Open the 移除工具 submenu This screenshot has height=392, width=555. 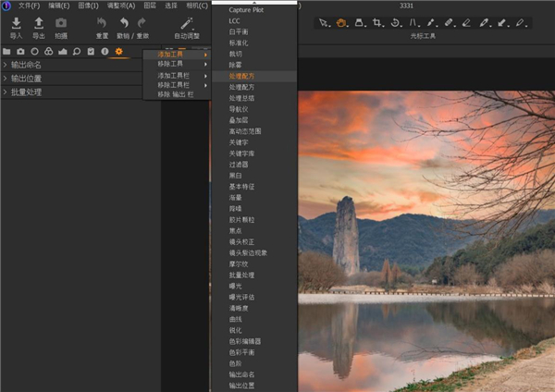(x=170, y=65)
